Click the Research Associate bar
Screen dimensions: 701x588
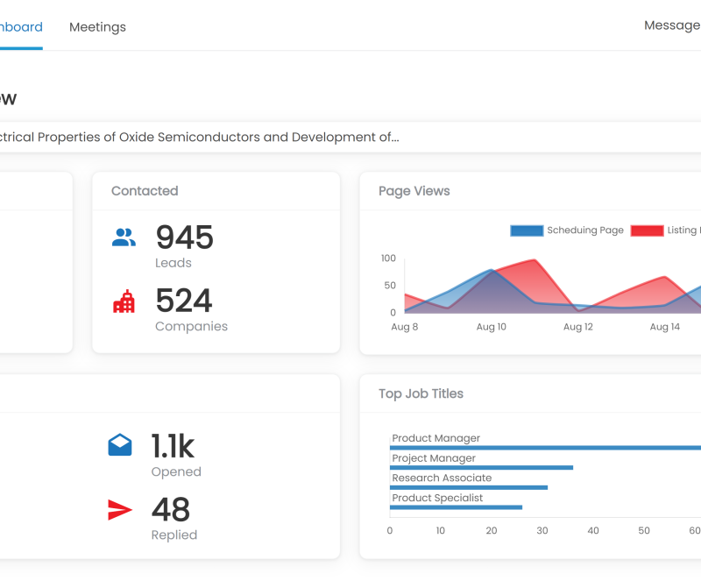click(469, 487)
